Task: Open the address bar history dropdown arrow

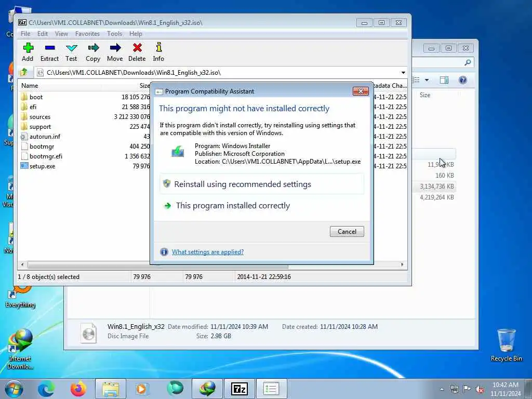Action: pyautogui.click(x=403, y=73)
